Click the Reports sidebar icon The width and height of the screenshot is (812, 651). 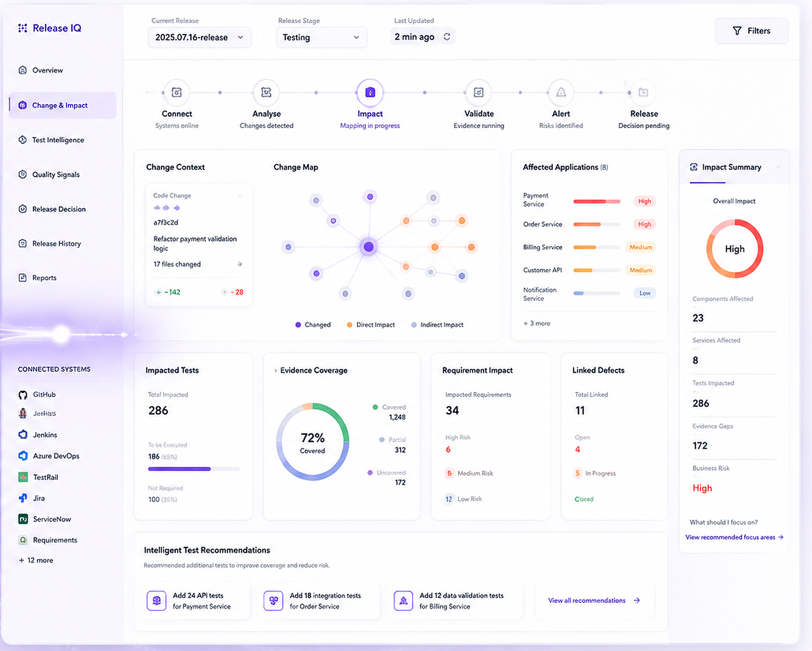coord(22,278)
